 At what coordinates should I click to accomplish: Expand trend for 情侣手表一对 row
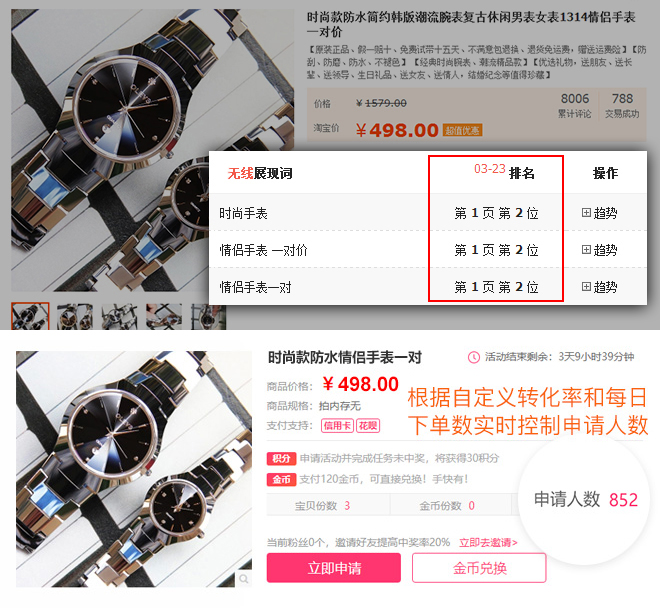(x=599, y=287)
